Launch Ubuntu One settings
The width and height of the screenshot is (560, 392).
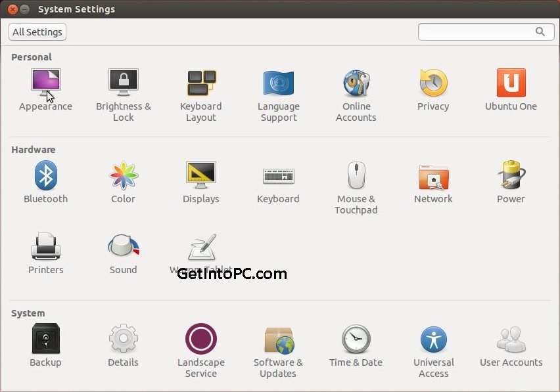[x=511, y=83]
